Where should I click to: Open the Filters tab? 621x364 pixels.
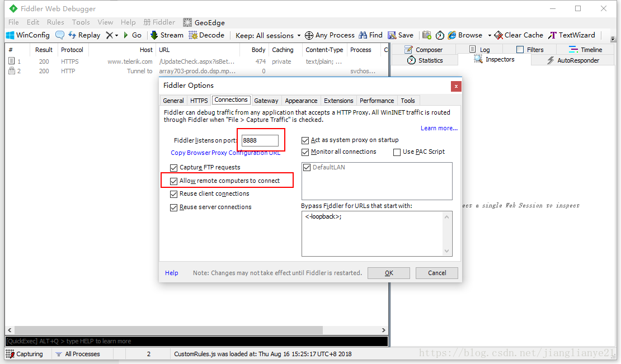tap(529, 49)
